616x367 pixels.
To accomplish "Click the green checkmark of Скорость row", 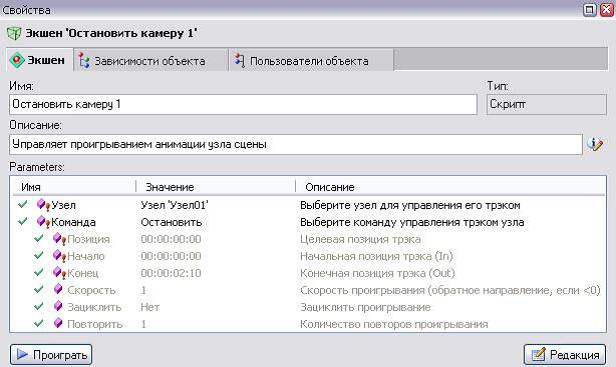I will 38,289.
